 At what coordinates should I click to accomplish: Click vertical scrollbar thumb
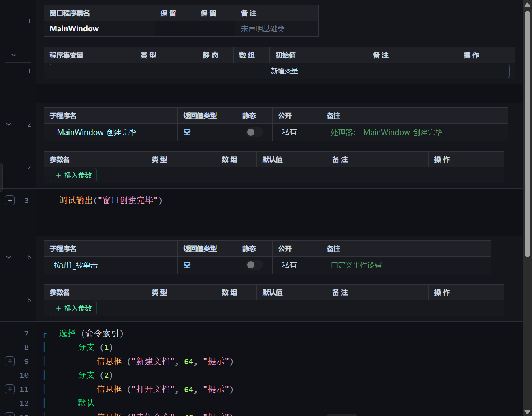527,134
